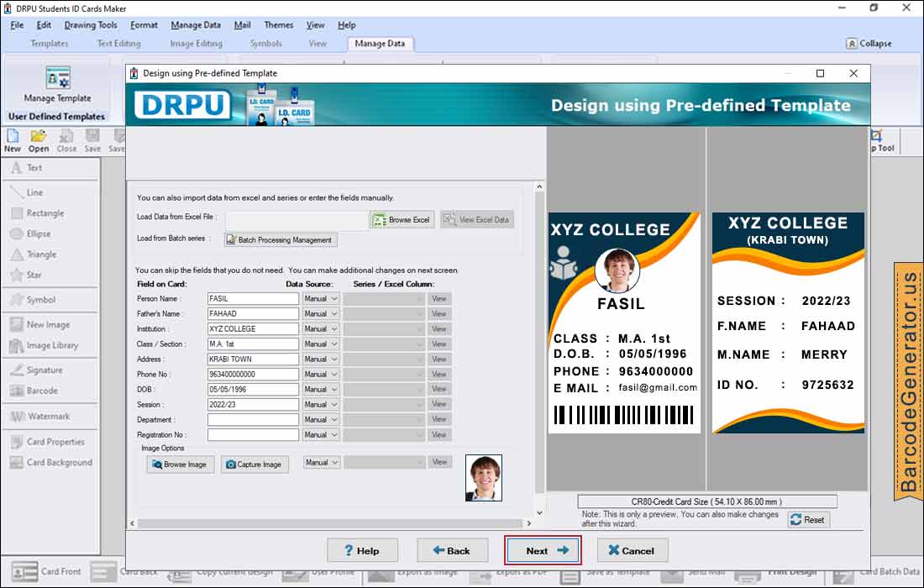Open the Help menu in menu bar
924x588 pixels.
(346, 24)
